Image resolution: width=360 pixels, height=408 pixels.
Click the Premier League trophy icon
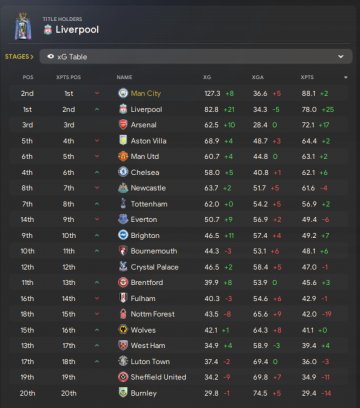23,27
